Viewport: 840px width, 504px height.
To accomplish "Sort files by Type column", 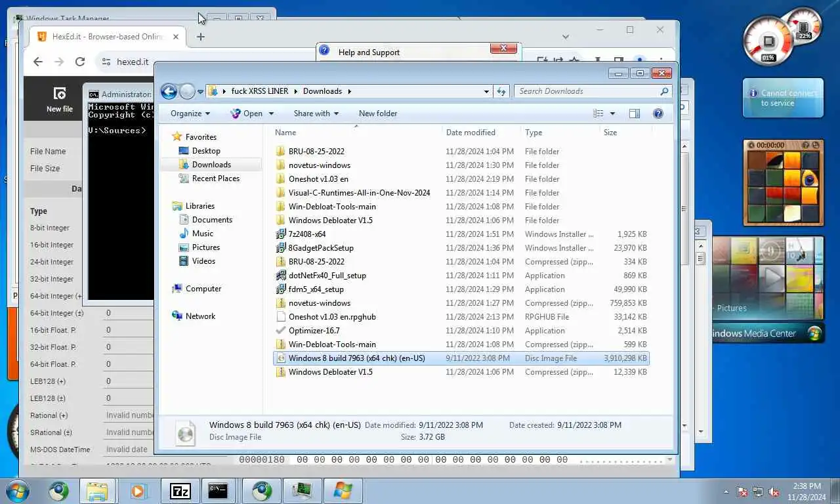I will tap(560, 133).
